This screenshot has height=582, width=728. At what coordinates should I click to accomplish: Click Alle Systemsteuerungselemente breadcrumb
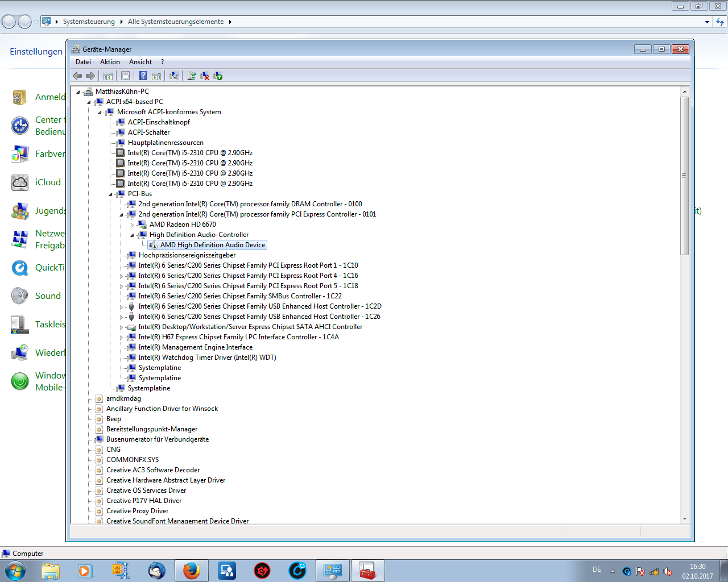tap(176, 22)
